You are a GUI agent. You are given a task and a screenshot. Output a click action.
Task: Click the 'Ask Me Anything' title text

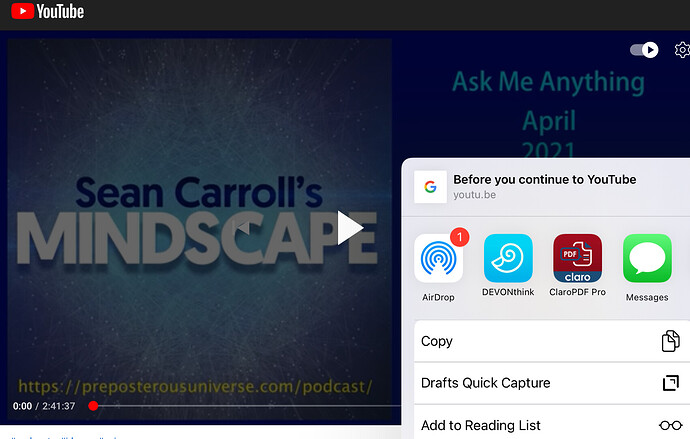(x=548, y=82)
